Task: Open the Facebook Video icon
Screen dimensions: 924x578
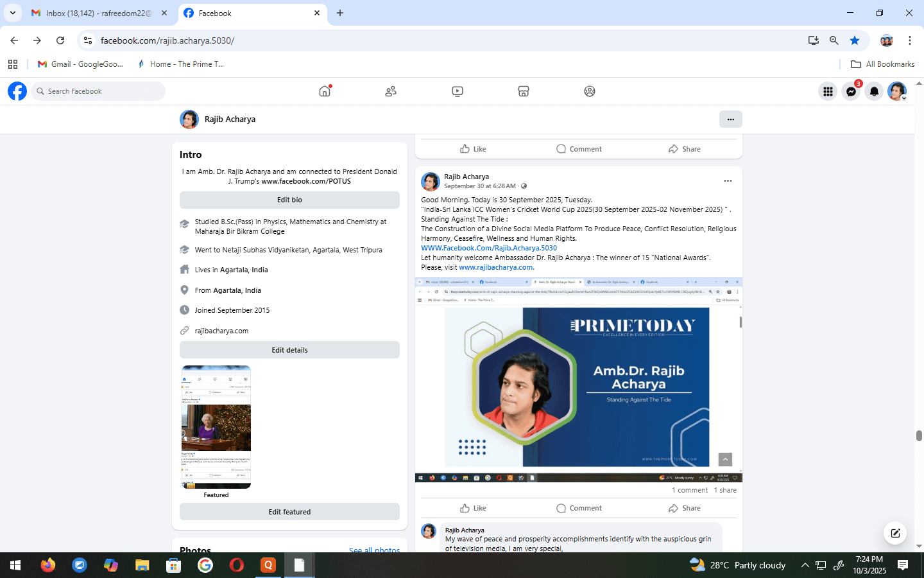Action: (x=458, y=91)
